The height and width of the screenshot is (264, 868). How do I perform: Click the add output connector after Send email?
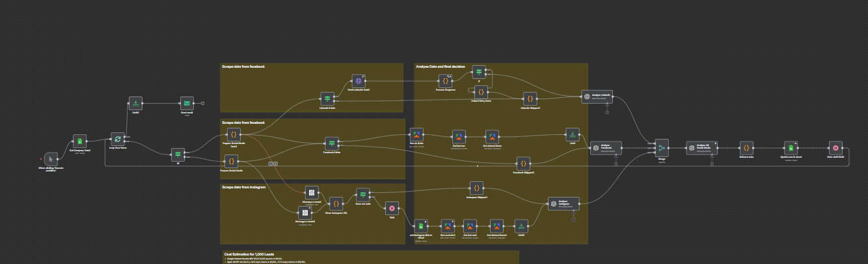(x=203, y=103)
